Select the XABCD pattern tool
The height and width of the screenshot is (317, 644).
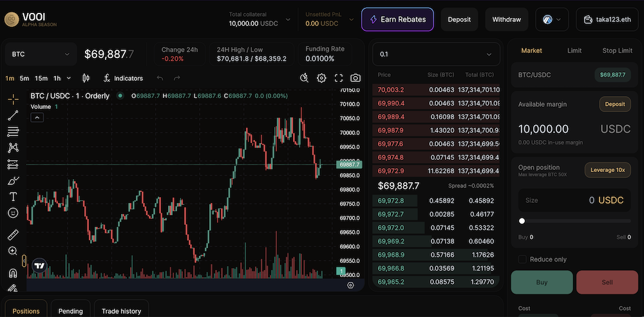point(13,148)
